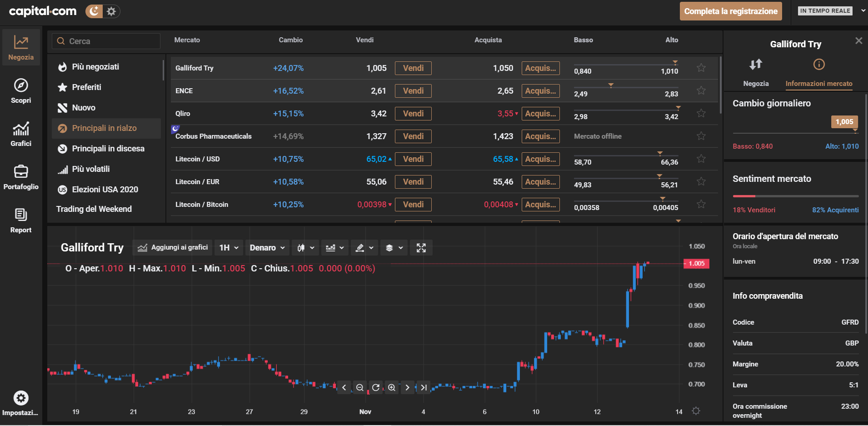Focus the Cerca search field
This screenshot has width=868, height=426.
106,41
